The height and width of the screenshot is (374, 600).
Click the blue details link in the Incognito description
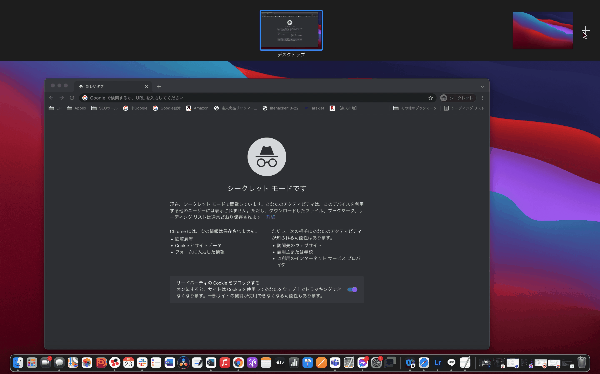tap(271, 217)
